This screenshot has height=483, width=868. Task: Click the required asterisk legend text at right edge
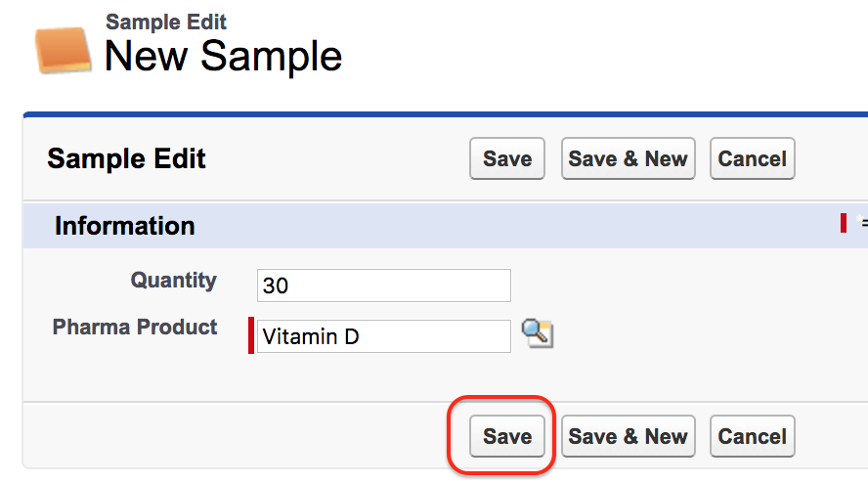click(862, 223)
